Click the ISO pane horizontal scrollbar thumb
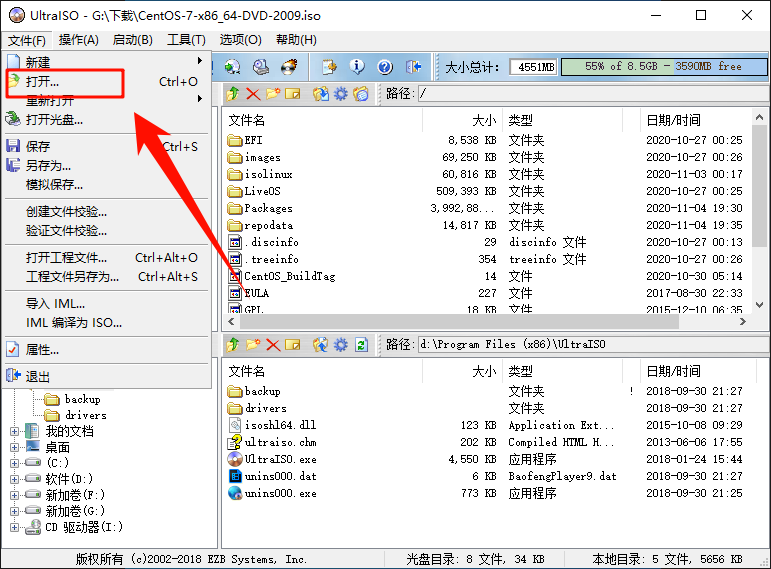Viewport: 771px width, 569px height. 459,322
